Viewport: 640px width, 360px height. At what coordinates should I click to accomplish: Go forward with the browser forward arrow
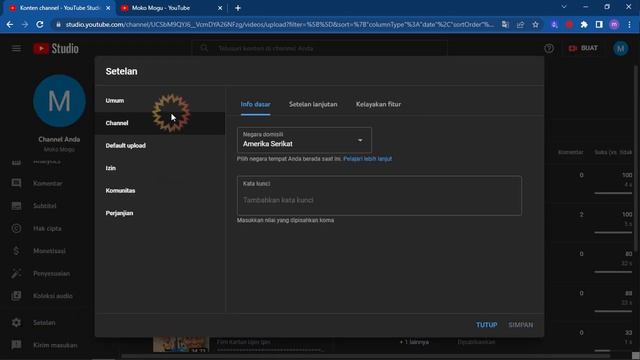(x=25, y=24)
